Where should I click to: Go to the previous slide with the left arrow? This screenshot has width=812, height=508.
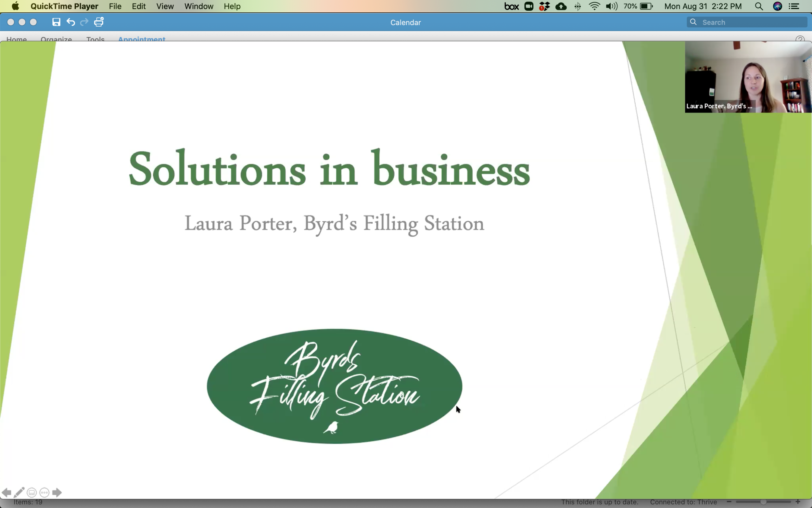tap(6, 492)
